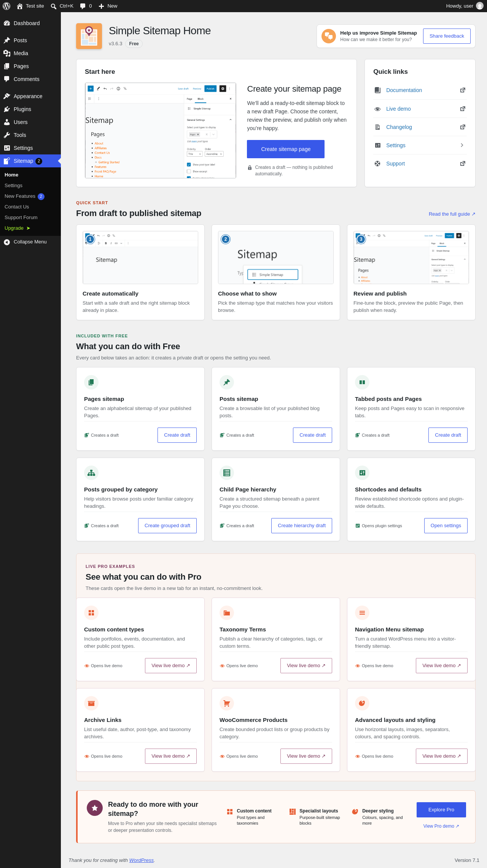Click the Navigation Menu sitemap icon
Image resolution: width=487 pixels, height=868 pixels.
point(362,613)
